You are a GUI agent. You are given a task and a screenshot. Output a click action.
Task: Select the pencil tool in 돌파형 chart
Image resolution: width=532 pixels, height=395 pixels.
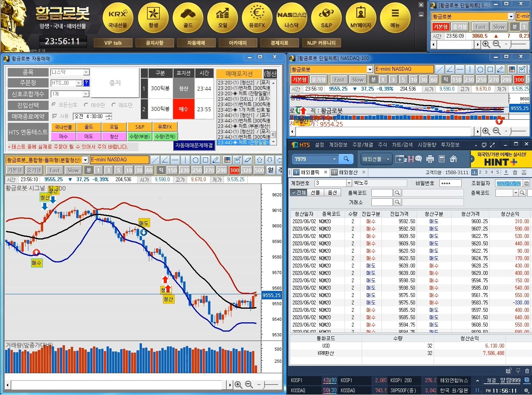click(x=216, y=160)
